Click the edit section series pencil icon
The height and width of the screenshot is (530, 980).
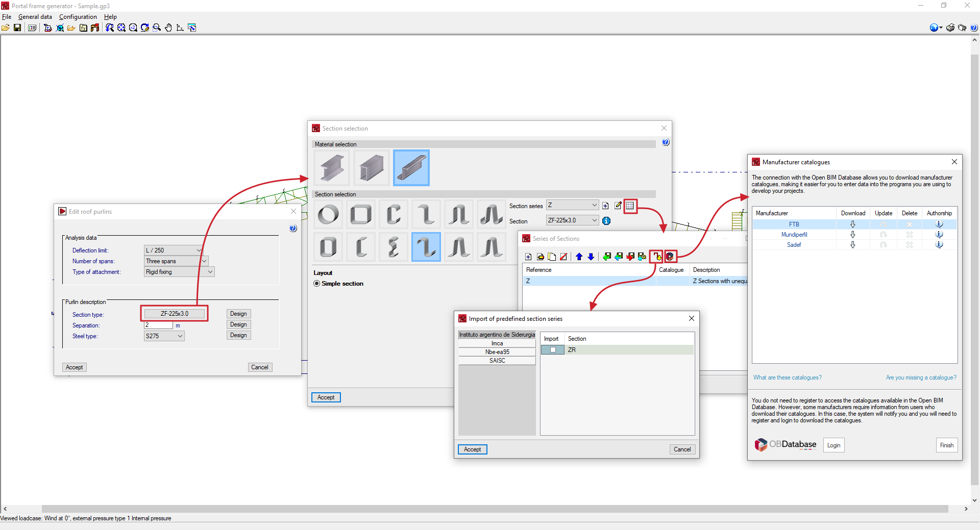(618, 206)
